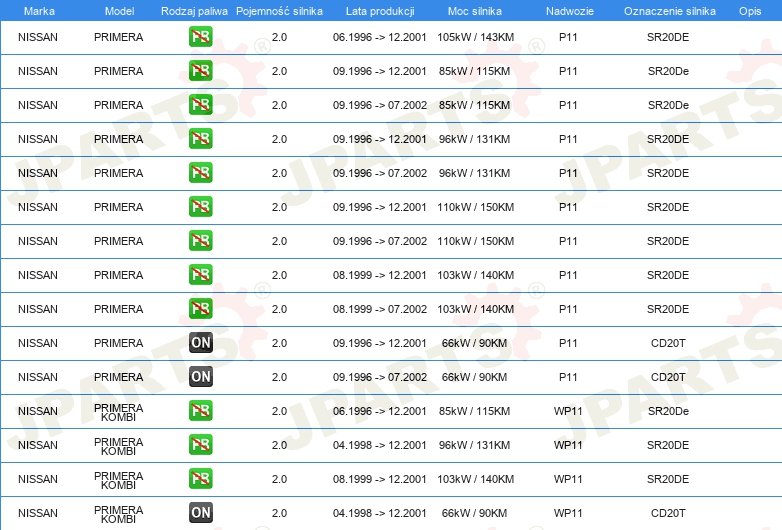Select NISSAN cell in the Kombi 66kW / 90KM row
This screenshot has width=782, height=530.
pyautogui.click(x=38, y=513)
